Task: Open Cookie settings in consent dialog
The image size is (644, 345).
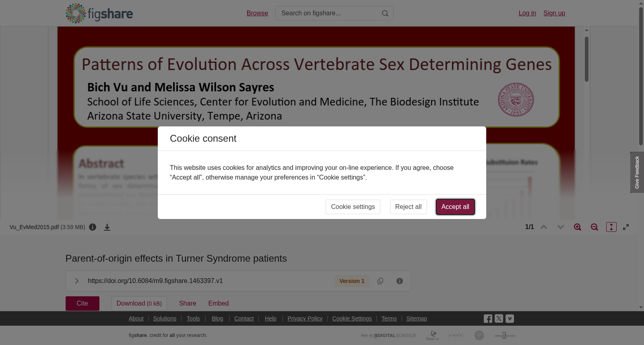Action: (x=353, y=207)
